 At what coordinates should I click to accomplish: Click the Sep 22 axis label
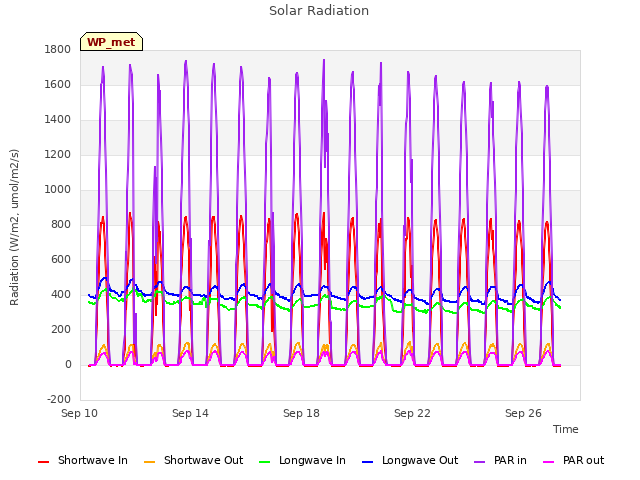pyautogui.click(x=412, y=413)
